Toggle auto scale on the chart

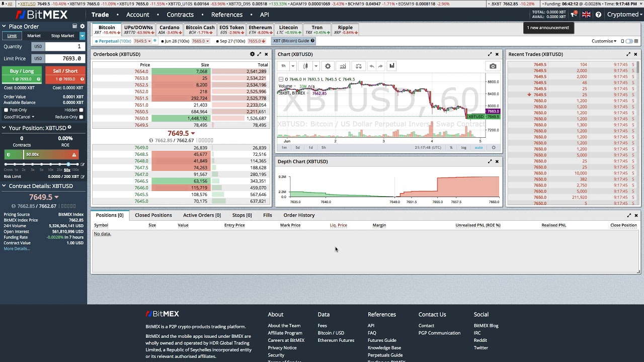pos(478,147)
